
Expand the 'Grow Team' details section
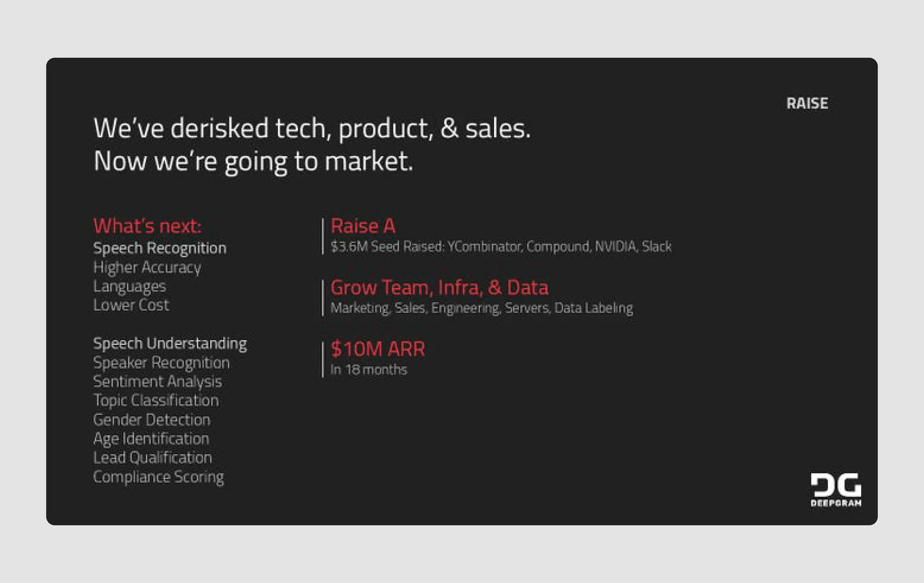click(483, 307)
